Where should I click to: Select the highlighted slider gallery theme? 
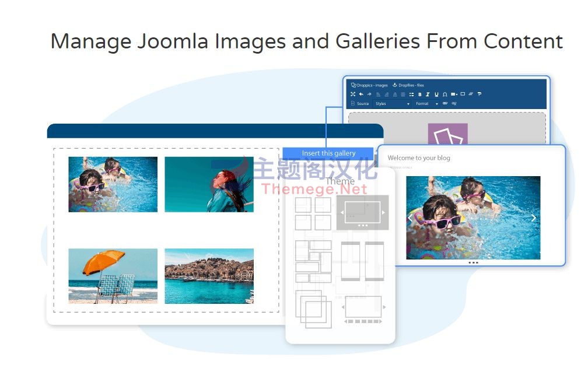tap(362, 213)
